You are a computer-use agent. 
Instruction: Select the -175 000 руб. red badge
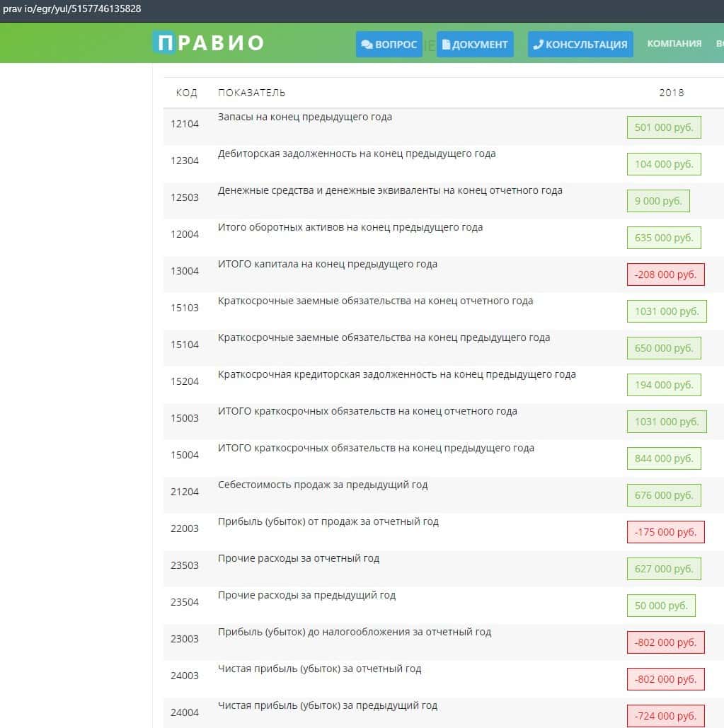[665, 531]
